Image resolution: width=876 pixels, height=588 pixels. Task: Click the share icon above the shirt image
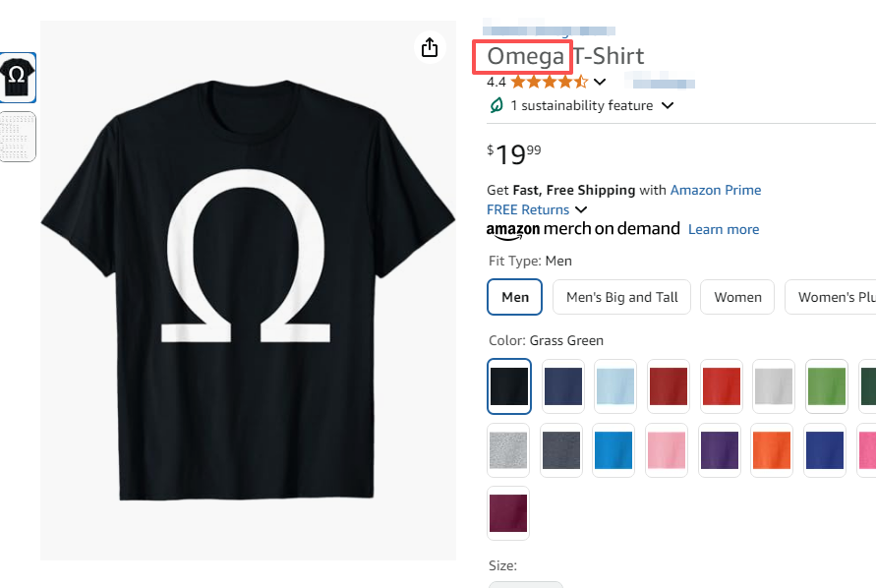coord(429,47)
